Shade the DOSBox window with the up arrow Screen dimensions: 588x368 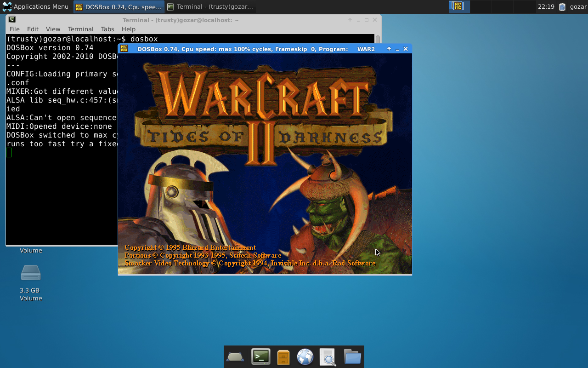(389, 49)
